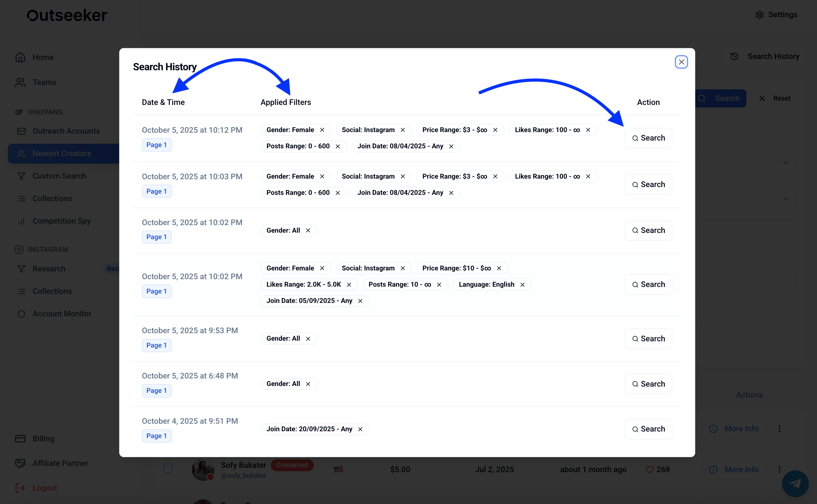
Task: Remove Likes Range 2.0K - 5.0K filter
Action: coord(349,285)
